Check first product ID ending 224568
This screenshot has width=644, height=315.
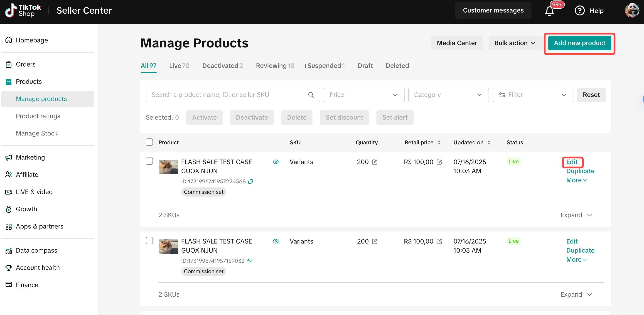click(149, 162)
